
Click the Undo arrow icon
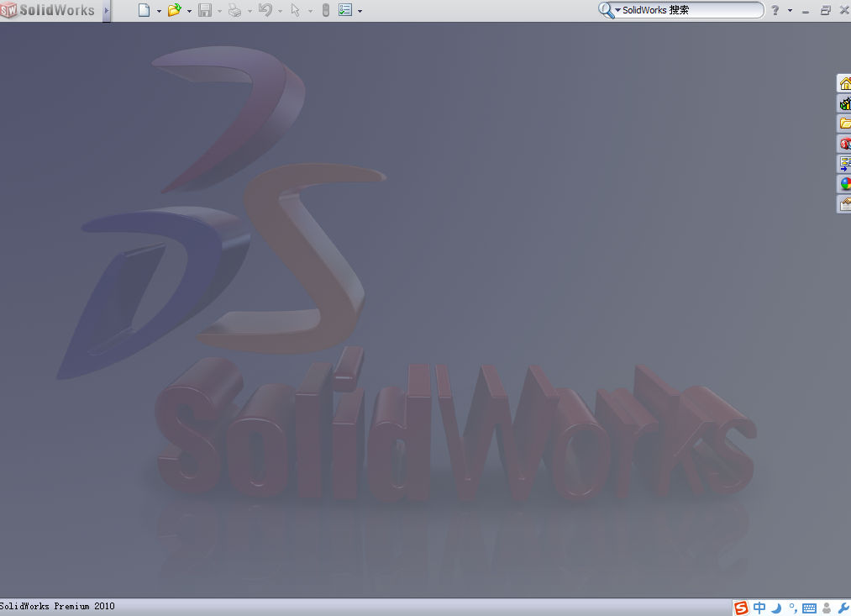(265, 10)
